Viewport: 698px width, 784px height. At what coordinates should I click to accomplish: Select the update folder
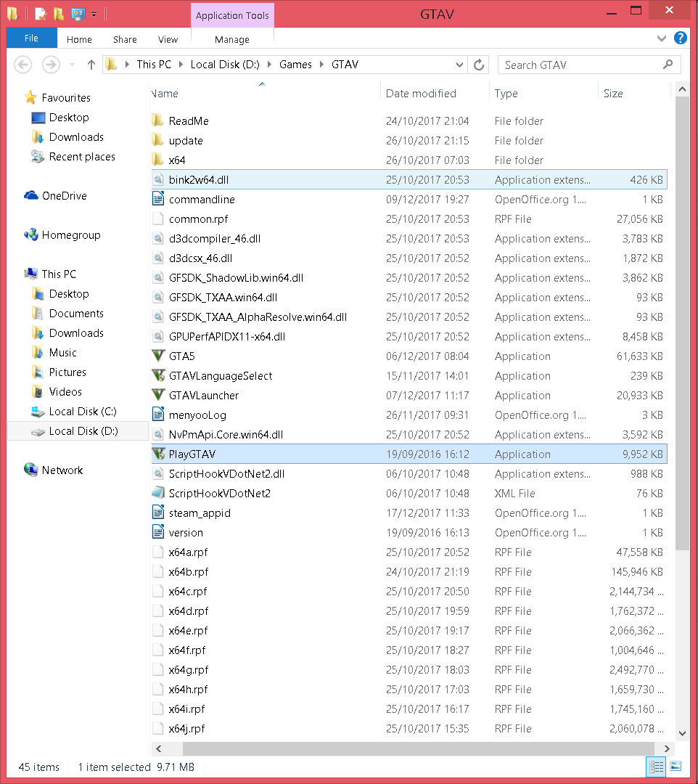[x=409, y=141]
